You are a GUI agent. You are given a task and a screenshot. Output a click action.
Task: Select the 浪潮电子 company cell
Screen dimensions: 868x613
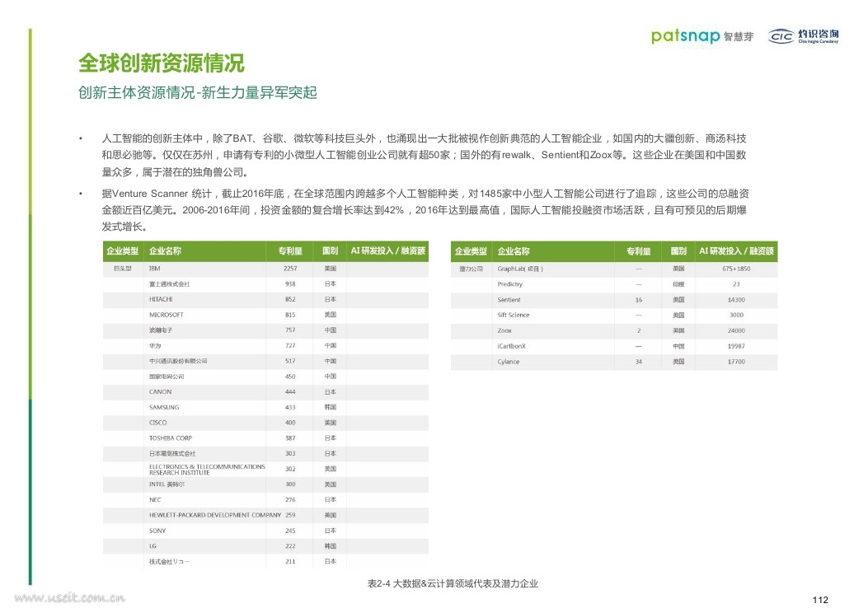tap(161, 330)
